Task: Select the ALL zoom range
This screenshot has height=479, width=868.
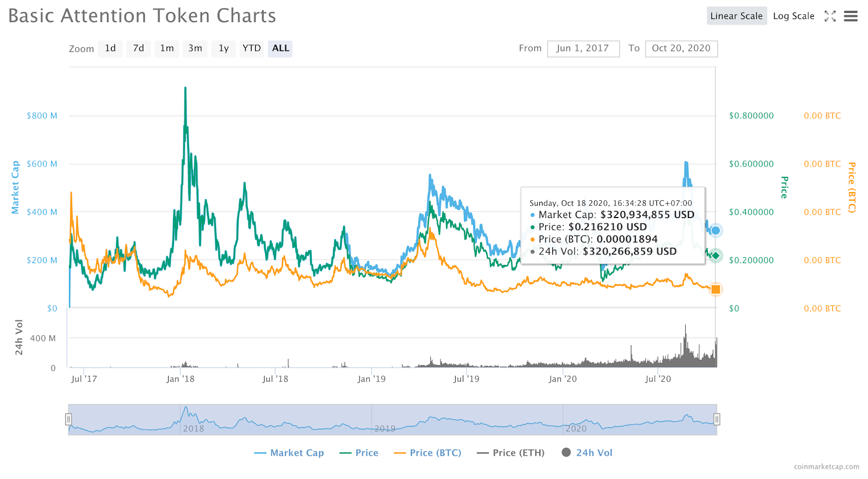Action: (280, 48)
